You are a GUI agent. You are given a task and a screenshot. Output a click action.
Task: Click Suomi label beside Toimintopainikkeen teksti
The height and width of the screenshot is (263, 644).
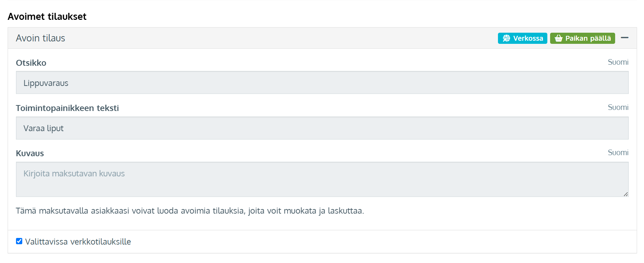(x=618, y=107)
